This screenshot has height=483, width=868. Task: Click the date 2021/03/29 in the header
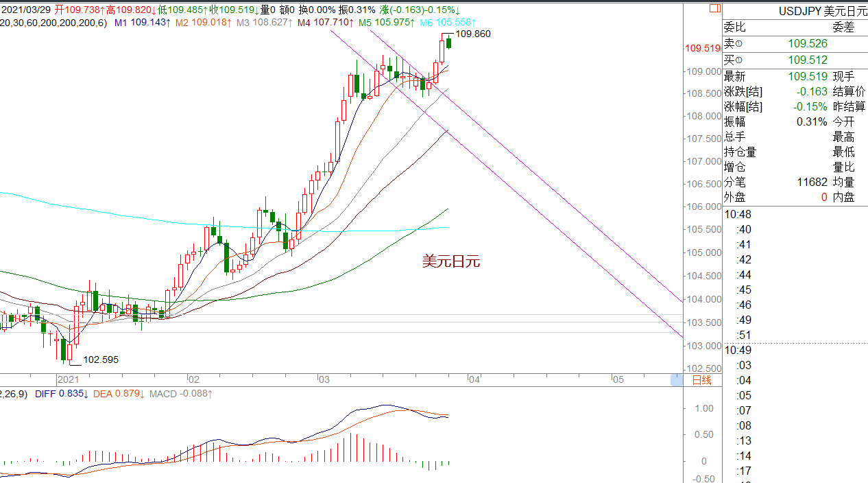coord(27,10)
